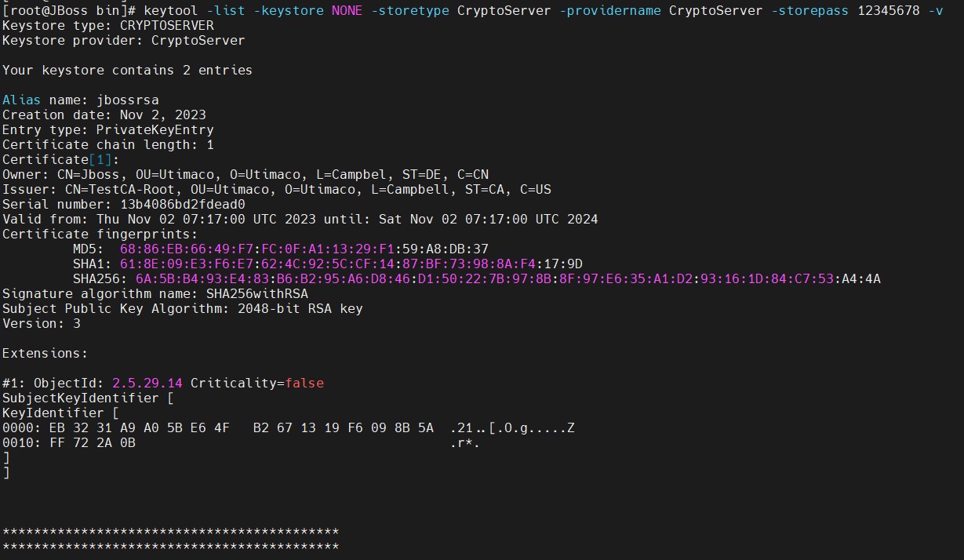Image resolution: width=964 pixels, height=560 pixels.
Task: Click the Certificate[1] label
Action: 60,159
